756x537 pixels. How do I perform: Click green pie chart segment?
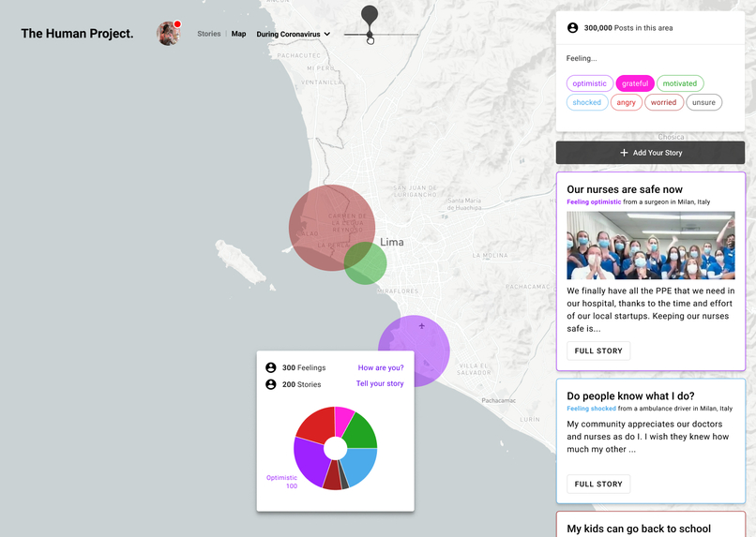click(363, 434)
